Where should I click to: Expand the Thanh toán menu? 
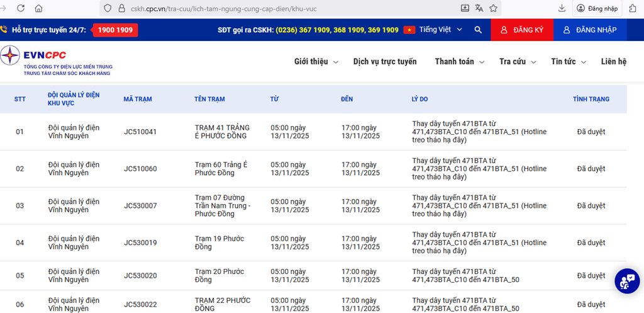pyautogui.click(x=459, y=62)
